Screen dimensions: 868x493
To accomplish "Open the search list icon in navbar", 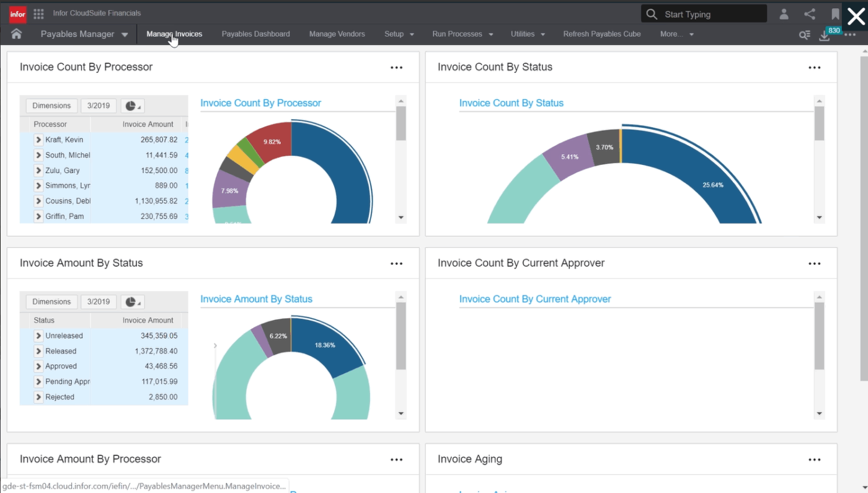I will pyautogui.click(x=804, y=35).
